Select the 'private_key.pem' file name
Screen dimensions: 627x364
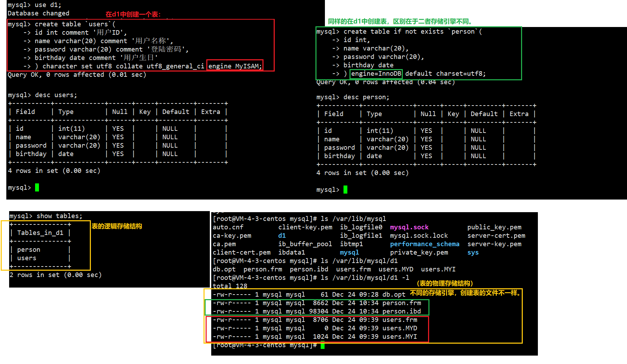coord(419,252)
